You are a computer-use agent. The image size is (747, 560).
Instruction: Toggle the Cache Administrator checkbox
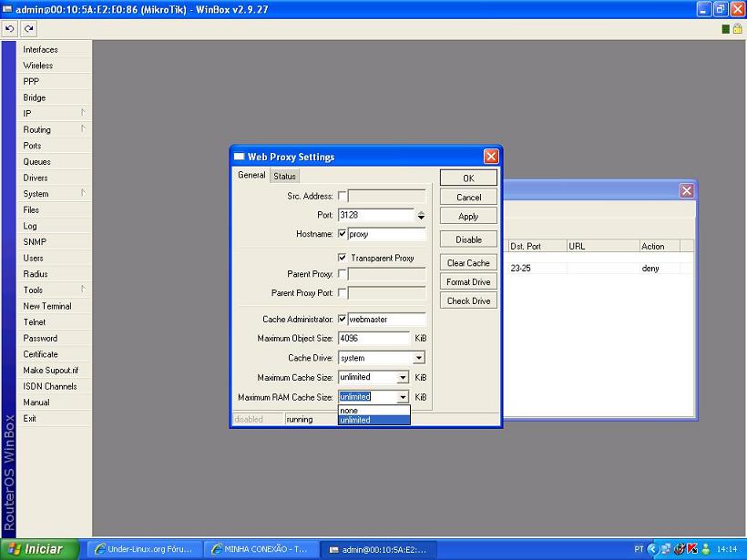pyautogui.click(x=342, y=319)
